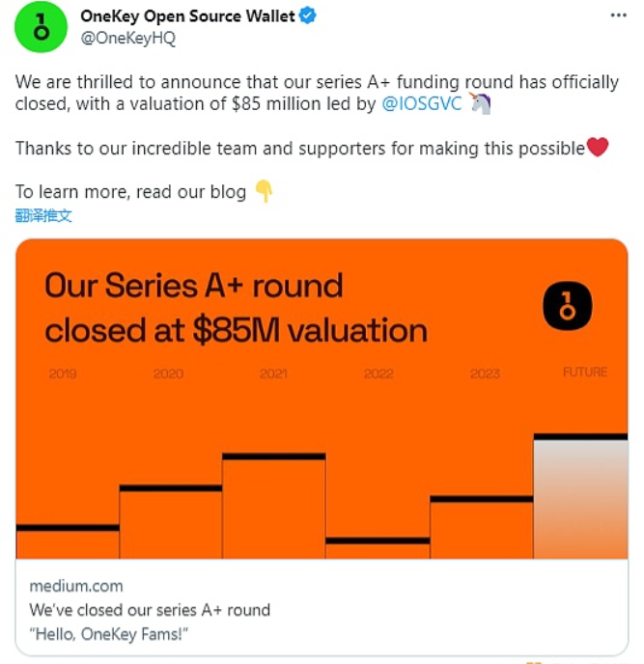Open the @IOSGVC mention link
The image size is (644, 664).
423,104
